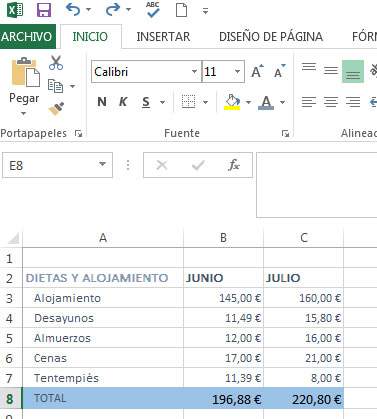Viewport: 377px width, 419px height.
Task: Open the Fuente dialog launcher
Action: [285, 134]
